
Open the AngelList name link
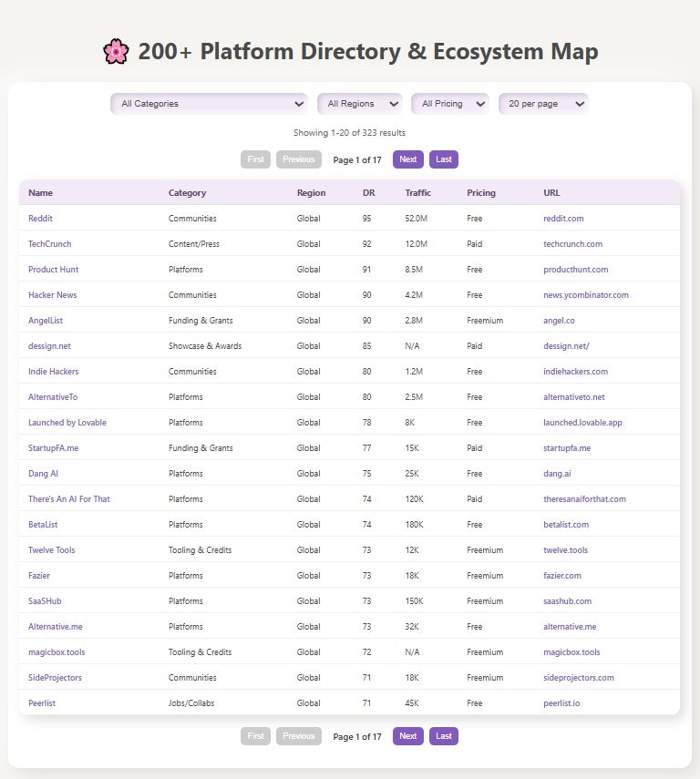46,321
